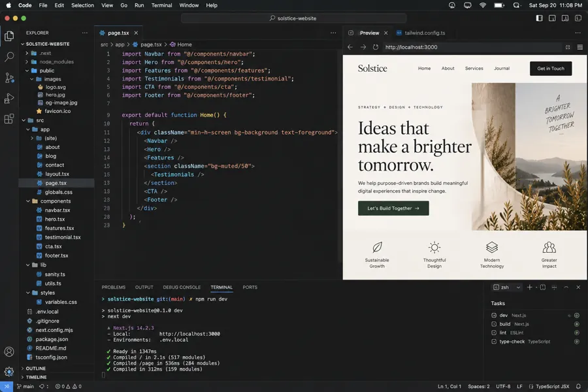Close the Preview tab
Image resolution: width=588 pixels, height=392 pixels.
click(385, 33)
